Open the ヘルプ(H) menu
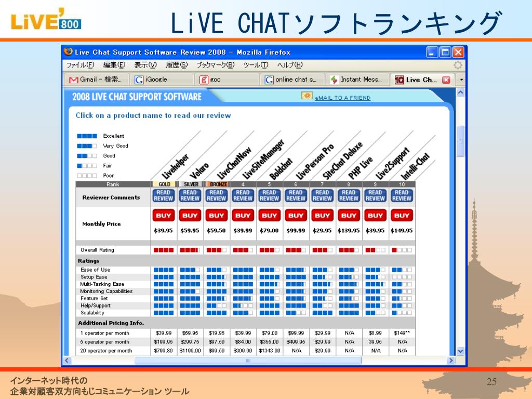The image size is (532, 399). pos(289,65)
